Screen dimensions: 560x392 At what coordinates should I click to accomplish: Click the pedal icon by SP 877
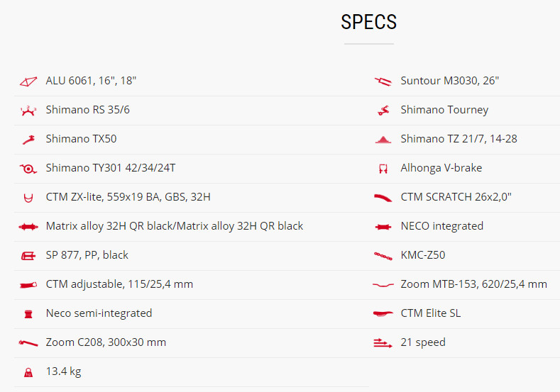[28, 256]
